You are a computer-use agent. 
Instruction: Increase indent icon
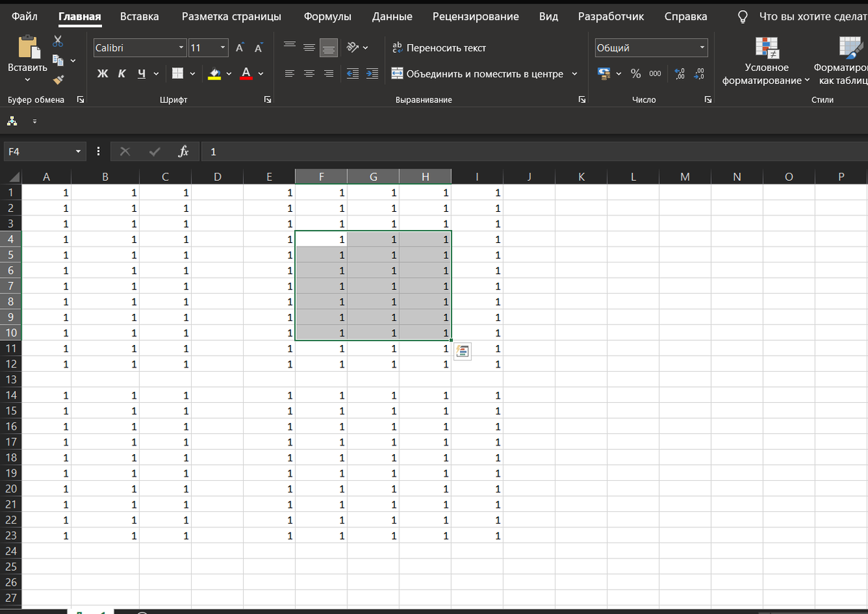(373, 73)
